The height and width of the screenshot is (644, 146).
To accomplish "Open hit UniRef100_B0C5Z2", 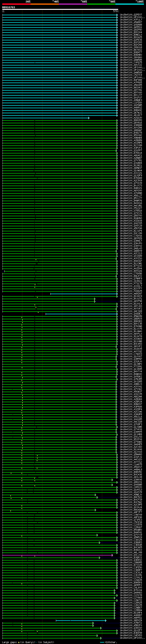I will pos(131,497).
